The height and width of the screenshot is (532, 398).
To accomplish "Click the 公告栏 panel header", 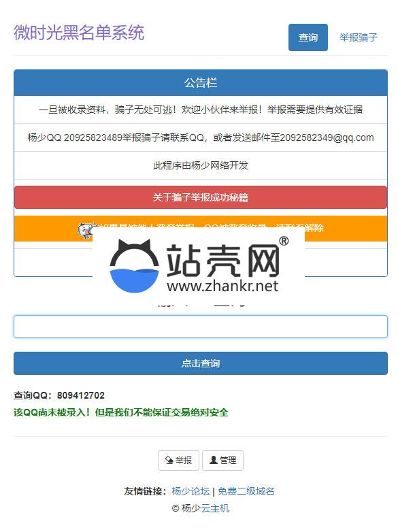I will (x=201, y=83).
